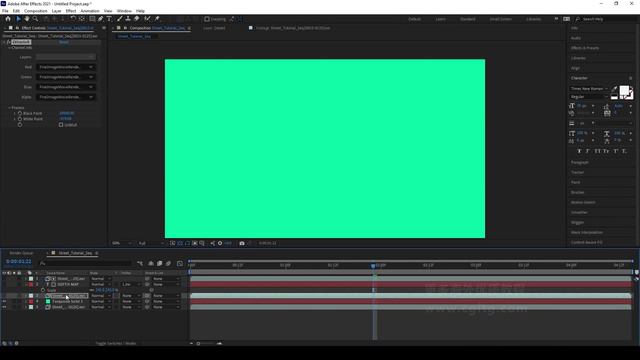Click the eyedropper in Character panel

(614, 88)
